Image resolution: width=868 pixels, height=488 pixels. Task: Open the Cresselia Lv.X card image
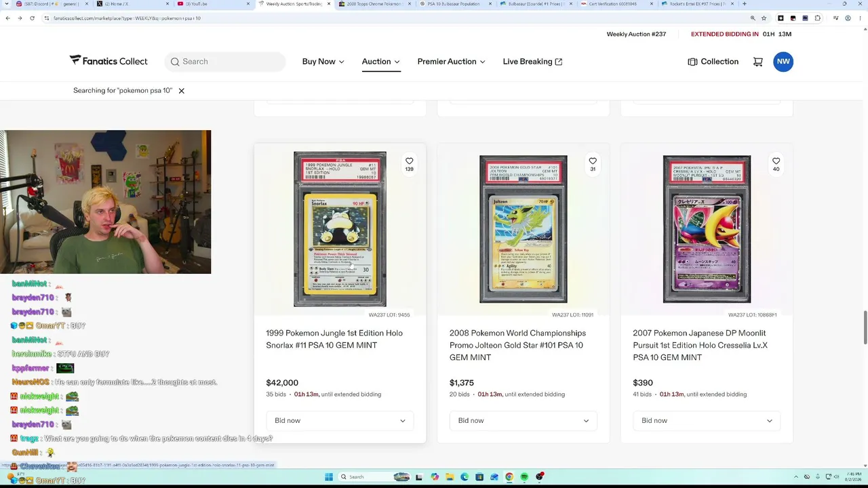tap(707, 229)
